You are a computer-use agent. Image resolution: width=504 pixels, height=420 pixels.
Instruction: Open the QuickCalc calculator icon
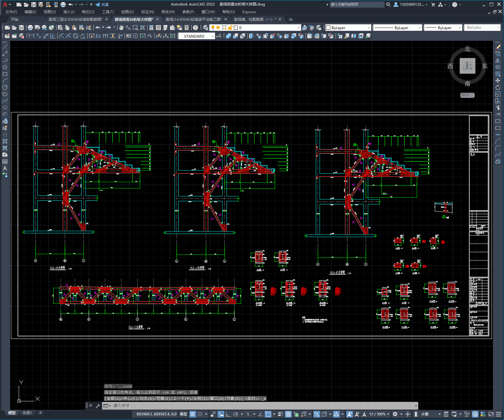point(187,28)
